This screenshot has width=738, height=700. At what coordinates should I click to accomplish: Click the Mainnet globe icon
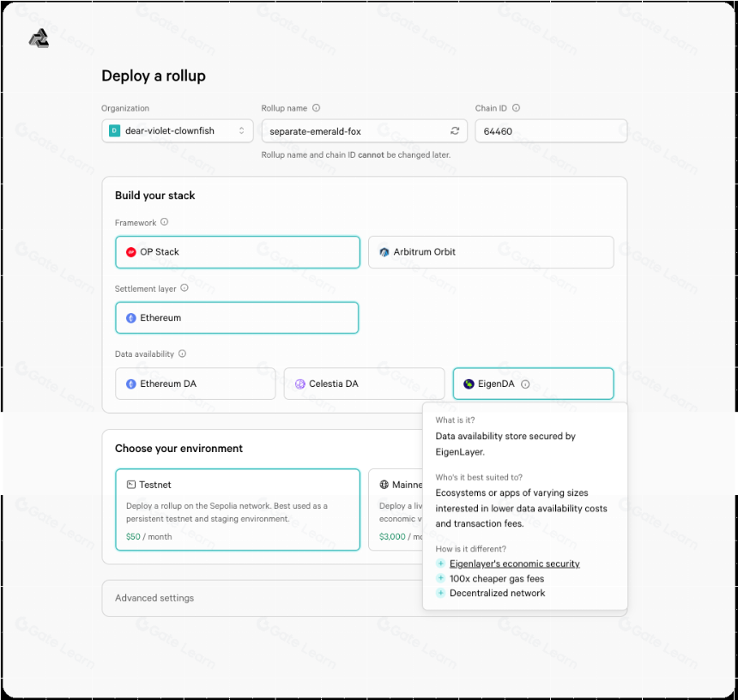pos(384,485)
